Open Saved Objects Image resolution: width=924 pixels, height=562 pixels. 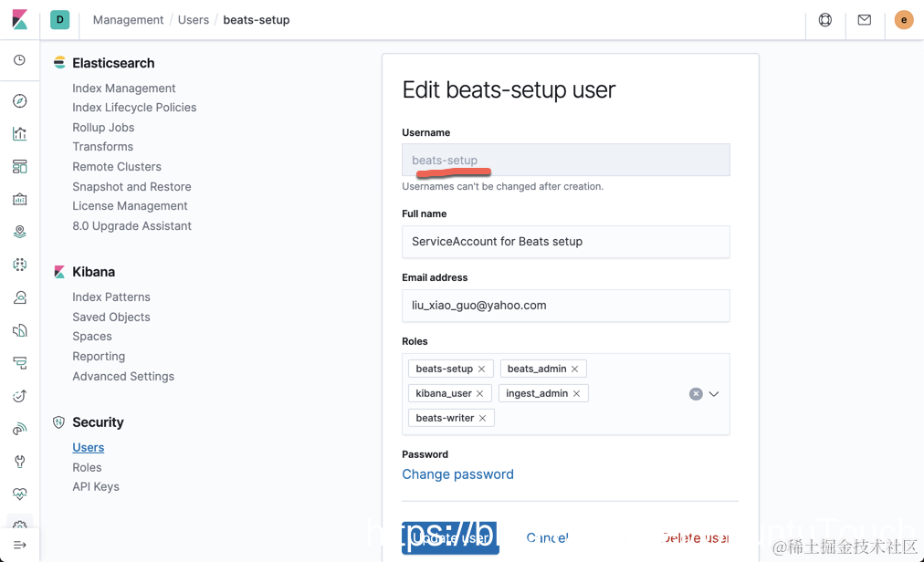(111, 317)
